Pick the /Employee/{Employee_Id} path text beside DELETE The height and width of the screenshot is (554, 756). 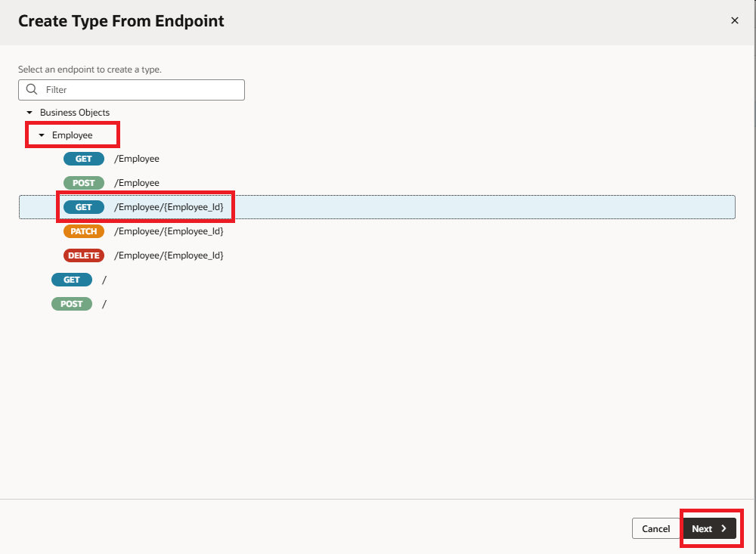coord(169,255)
